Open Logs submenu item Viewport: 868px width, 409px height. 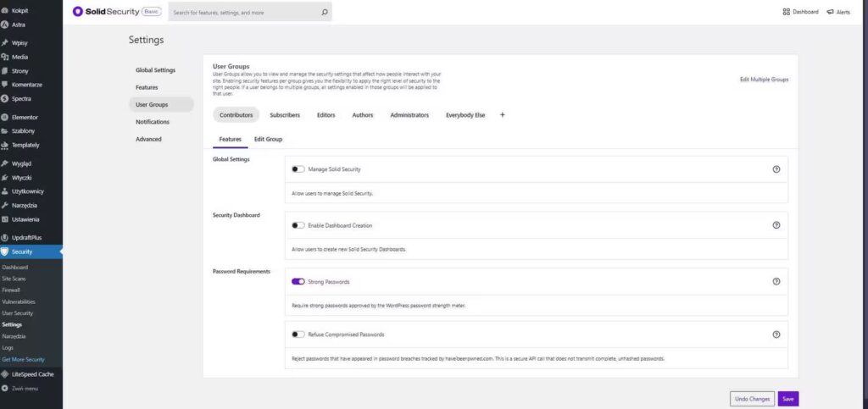(8, 348)
